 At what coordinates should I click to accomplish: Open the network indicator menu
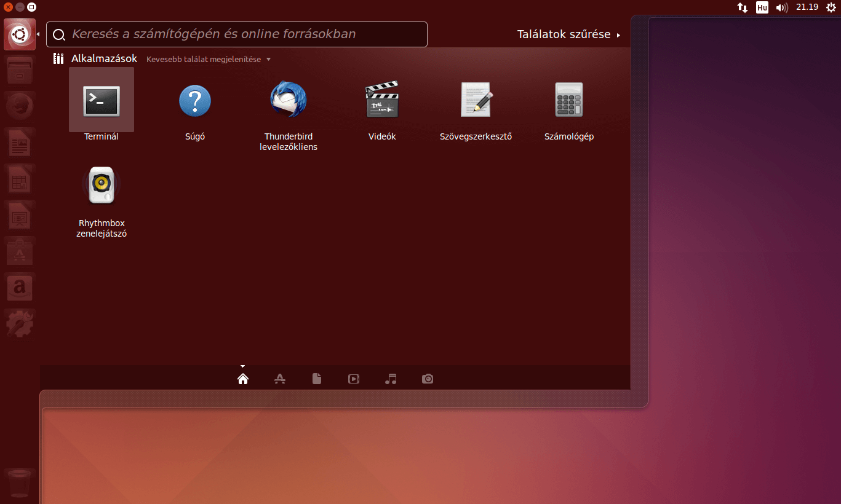(x=743, y=7)
